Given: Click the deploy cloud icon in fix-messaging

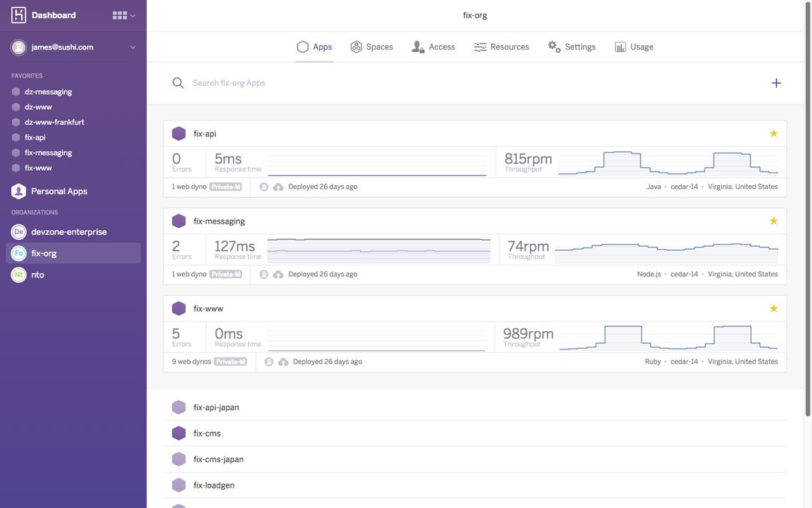Looking at the screenshot, I should click(278, 275).
